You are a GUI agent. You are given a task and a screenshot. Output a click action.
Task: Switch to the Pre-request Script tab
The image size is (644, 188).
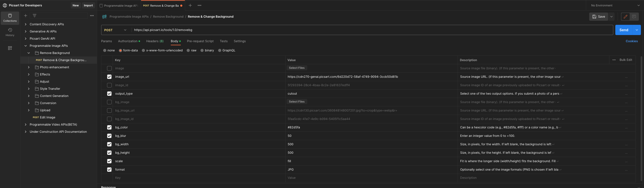pyautogui.click(x=200, y=41)
